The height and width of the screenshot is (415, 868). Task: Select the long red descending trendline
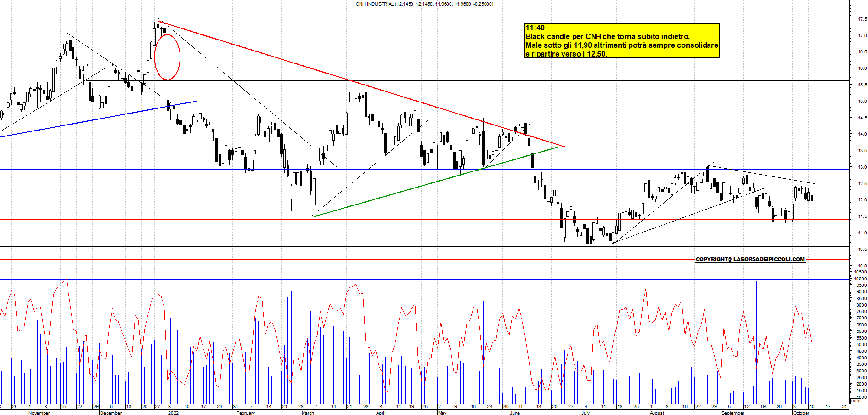pyautogui.click(x=361, y=85)
